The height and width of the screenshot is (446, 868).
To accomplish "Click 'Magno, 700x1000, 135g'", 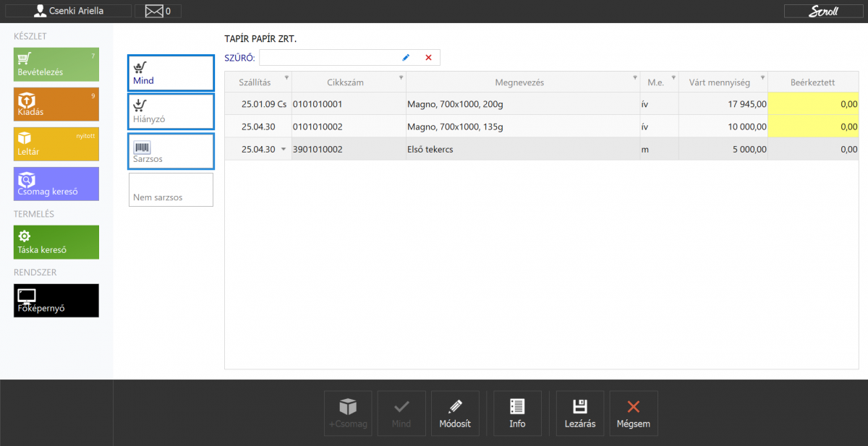I will pyautogui.click(x=455, y=126).
